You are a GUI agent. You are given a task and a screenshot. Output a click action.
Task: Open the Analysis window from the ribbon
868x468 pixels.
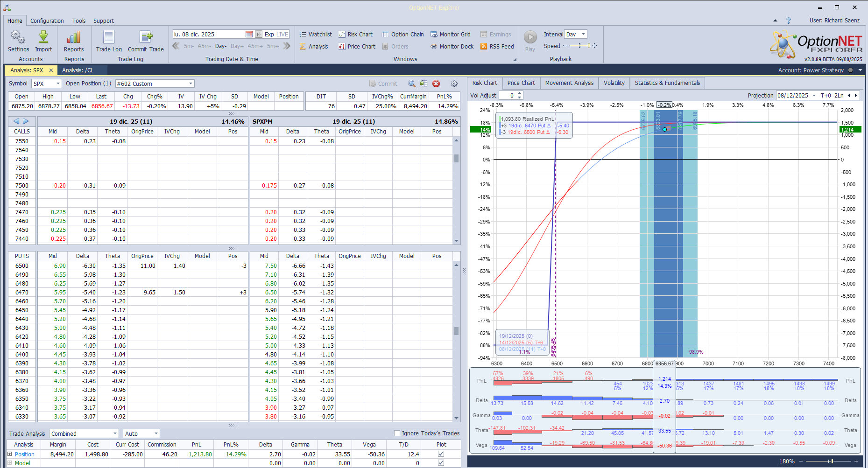[314, 46]
